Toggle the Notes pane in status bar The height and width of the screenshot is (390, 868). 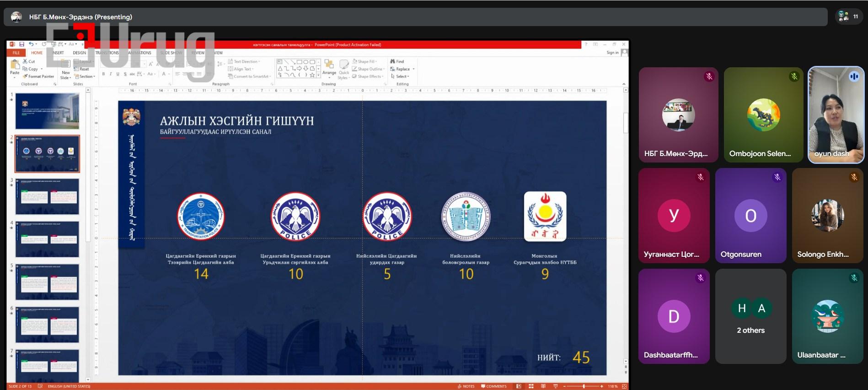coord(466,386)
